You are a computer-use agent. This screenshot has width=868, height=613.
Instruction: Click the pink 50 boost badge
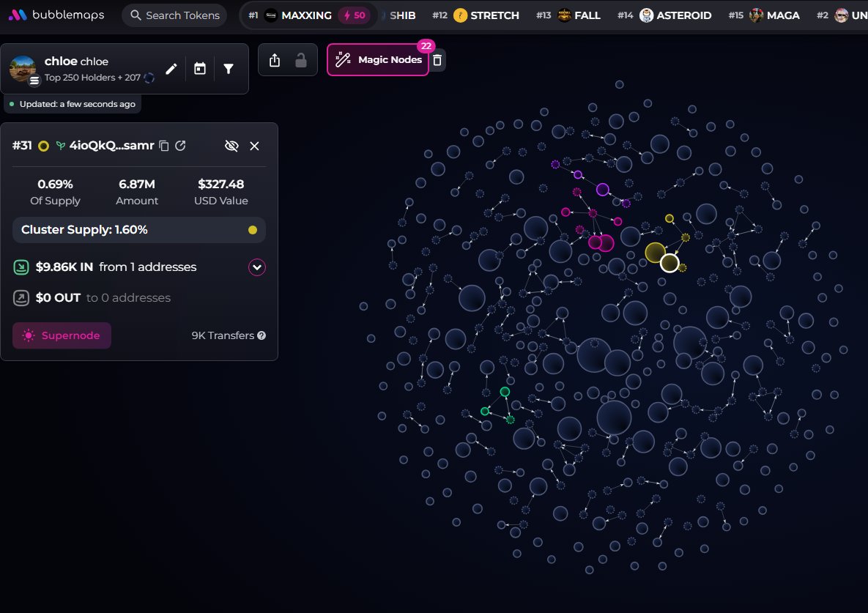click(355, 15)
